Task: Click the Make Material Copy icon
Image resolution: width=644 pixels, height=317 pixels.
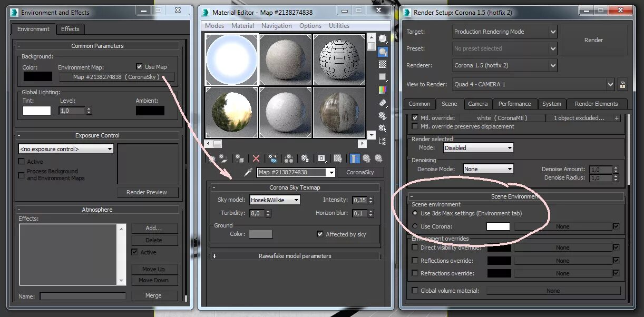Action: 272,158
